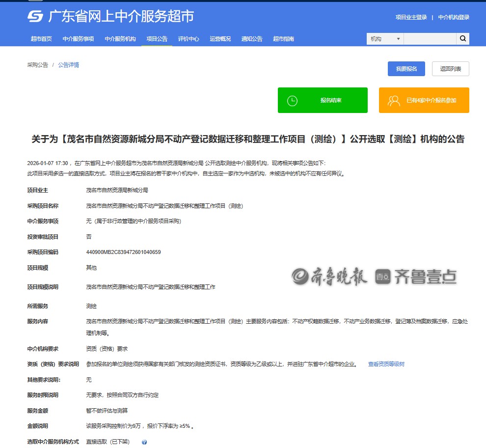The image size is (486, 448).
Task: Navigate to 评价中心 menu
Action: pyautogui.click(x=189, y=39)
